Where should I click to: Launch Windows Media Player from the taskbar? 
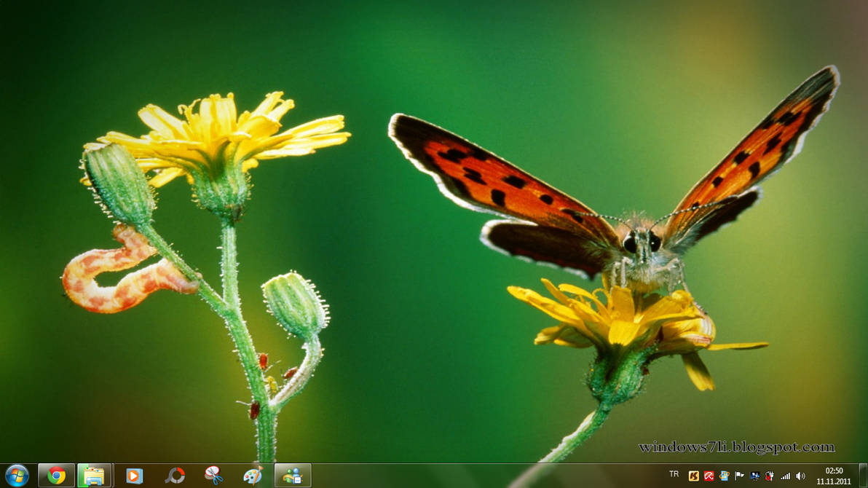pos(133,475)
